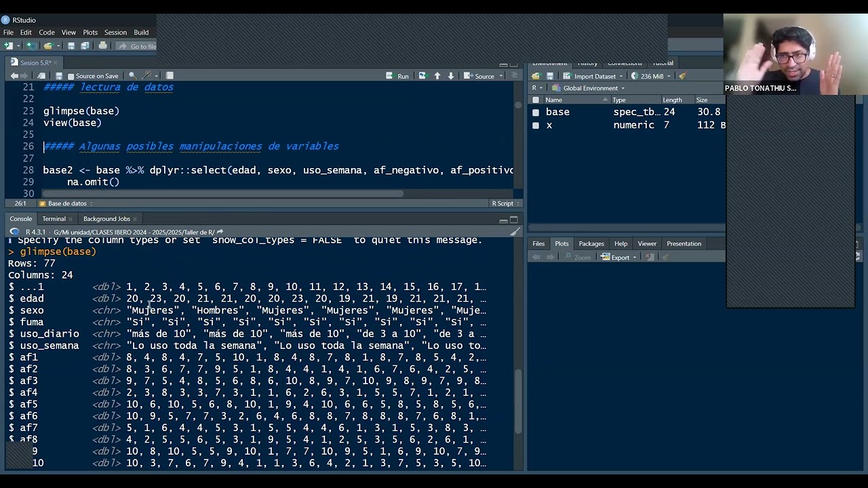Print the current file
868x488 pixels.
point(102,46)
